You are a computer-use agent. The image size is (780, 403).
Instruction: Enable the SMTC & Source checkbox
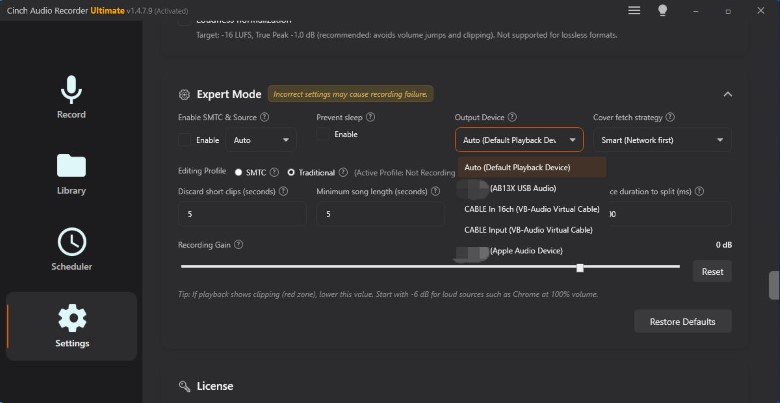[185, 140]
